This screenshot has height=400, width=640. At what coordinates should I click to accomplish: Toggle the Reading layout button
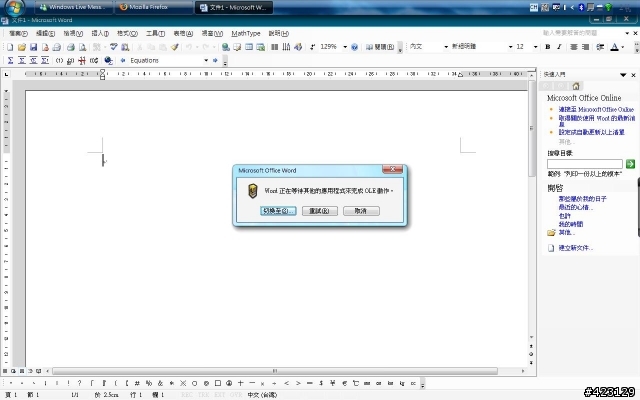click(x=380, y=47)
